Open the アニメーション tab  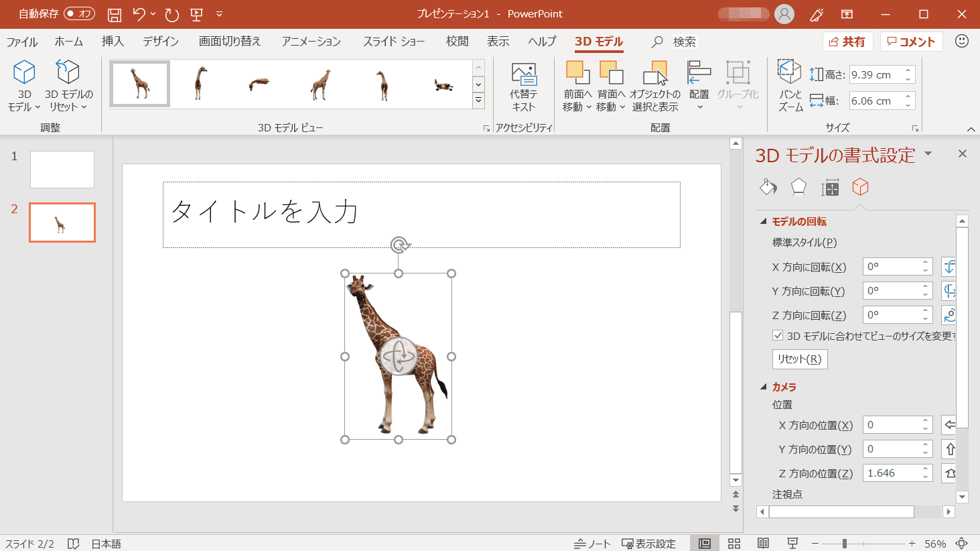tap(311, 42)
